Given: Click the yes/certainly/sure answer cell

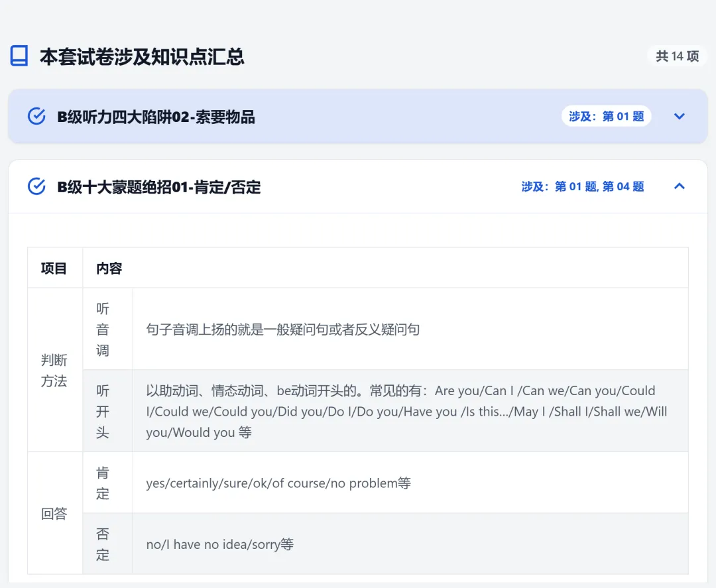Looking at the screenshot, I should [410, 483].
